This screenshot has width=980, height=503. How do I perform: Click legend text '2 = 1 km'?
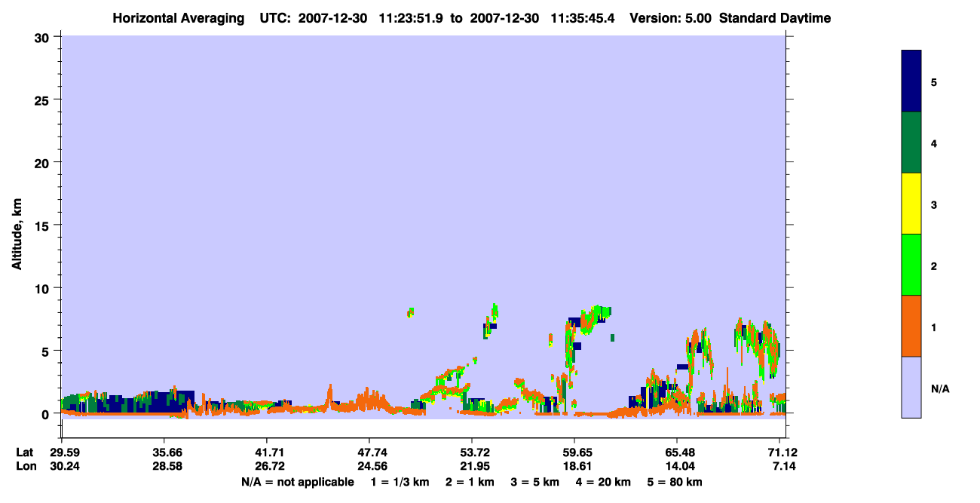coord(470,482)
